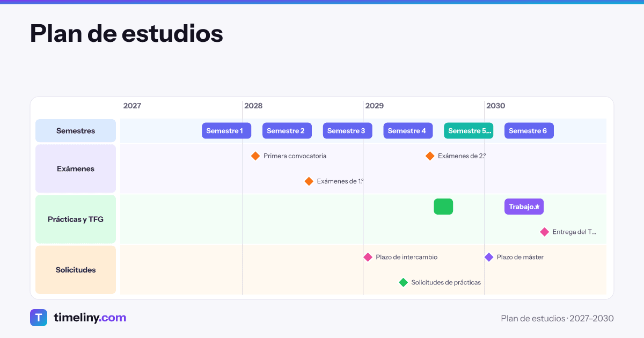Click the footer Plan de estudios · 2027–2030 caption
644x338 pixels.
[557, 319]
